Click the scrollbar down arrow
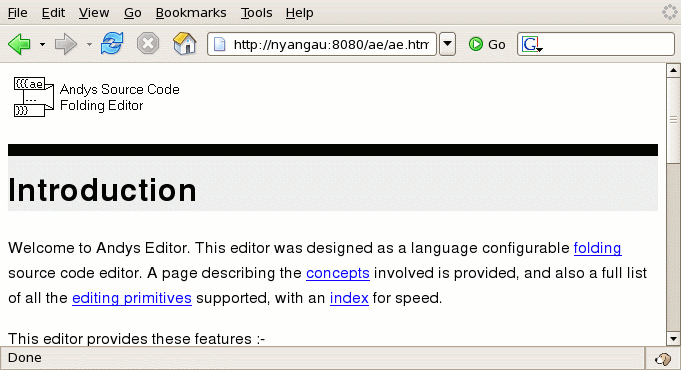 pyautogui.click(x=673, y=339)
